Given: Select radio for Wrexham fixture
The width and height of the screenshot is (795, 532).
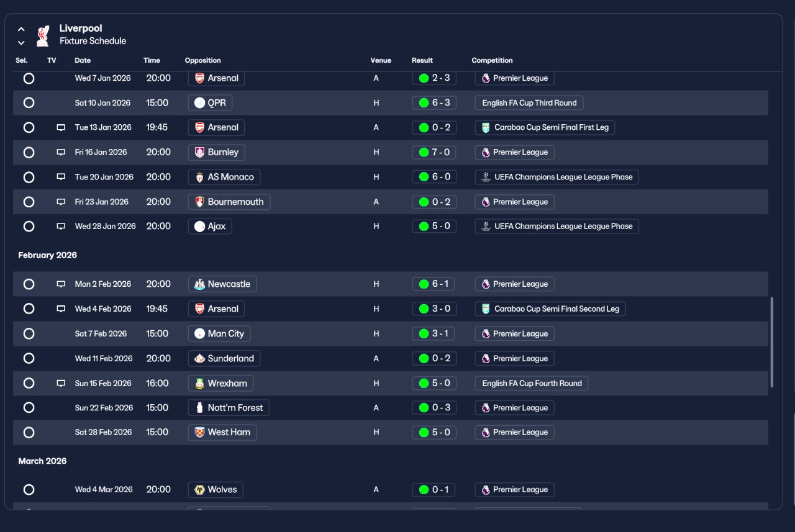Looking at the screenshot, I should pyautogui.click(x=29, y=383).
